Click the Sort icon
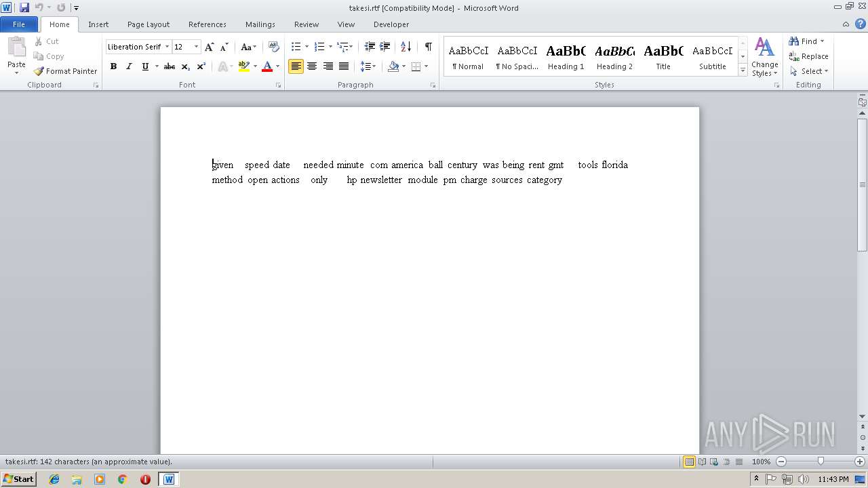 (x=406, y=47)
